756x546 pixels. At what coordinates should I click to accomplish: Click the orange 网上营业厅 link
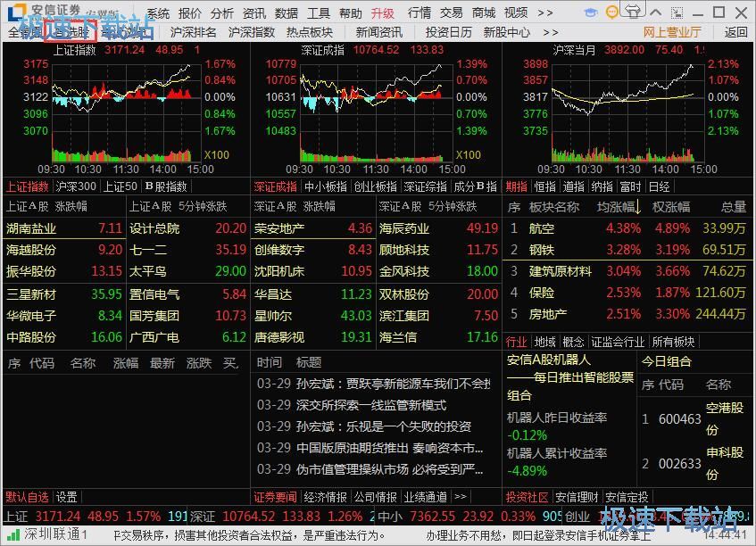coord(671,32)
